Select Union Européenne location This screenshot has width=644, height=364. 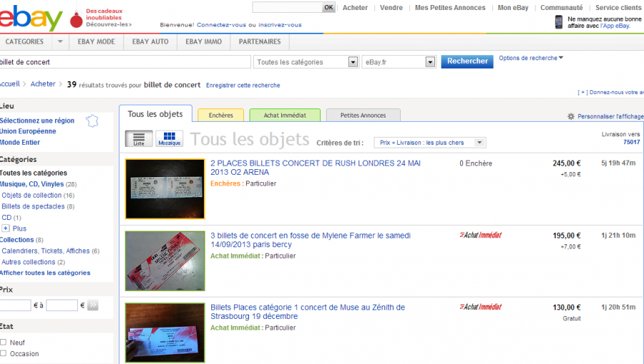click(x=28, y=131)
